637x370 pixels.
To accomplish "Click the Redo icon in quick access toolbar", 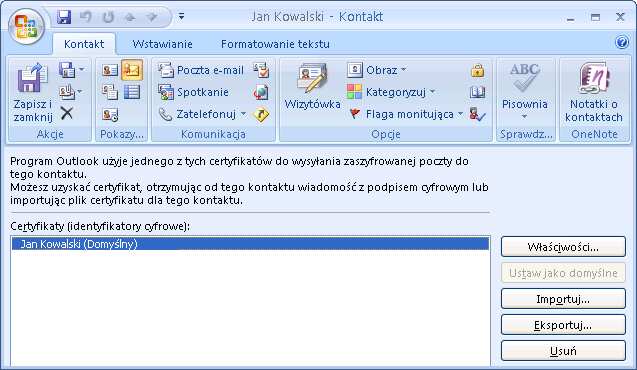I will 108,17.
